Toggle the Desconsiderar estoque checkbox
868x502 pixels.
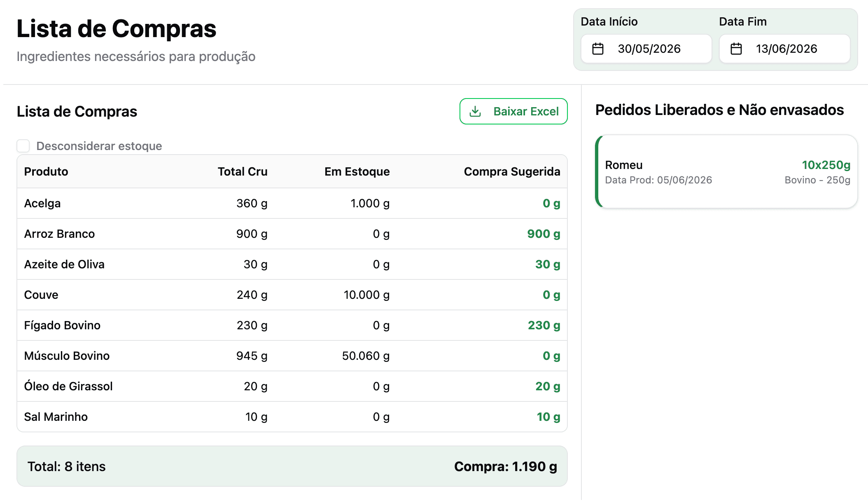(23, 146)
